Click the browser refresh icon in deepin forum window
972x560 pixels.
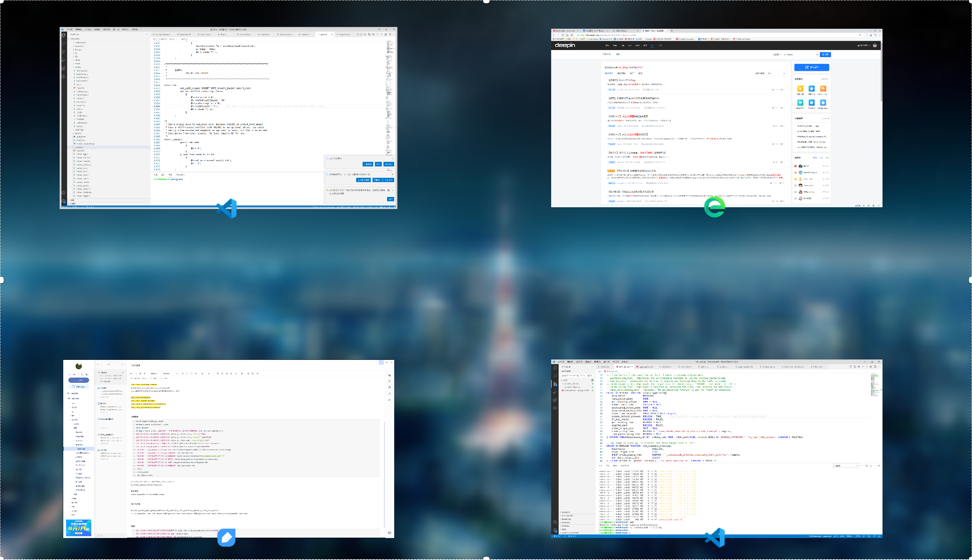[x=563, y=35]
